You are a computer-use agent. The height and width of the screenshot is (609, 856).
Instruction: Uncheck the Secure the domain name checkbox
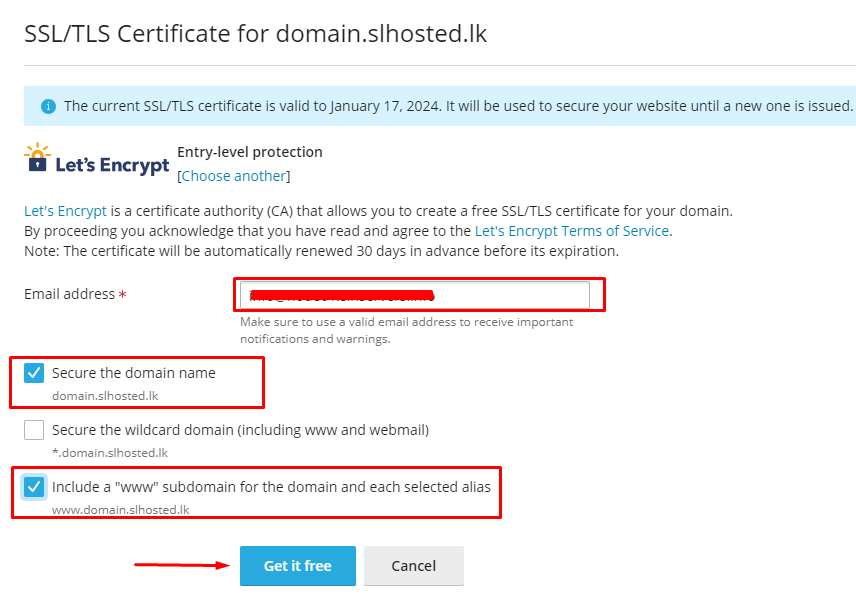coord(34,373)
